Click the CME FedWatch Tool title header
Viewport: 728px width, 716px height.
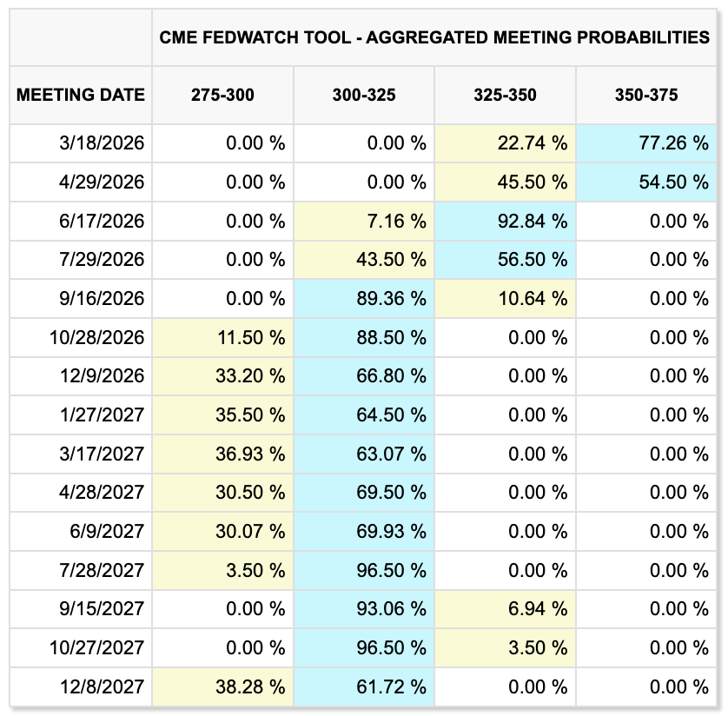tap(434, 37)
